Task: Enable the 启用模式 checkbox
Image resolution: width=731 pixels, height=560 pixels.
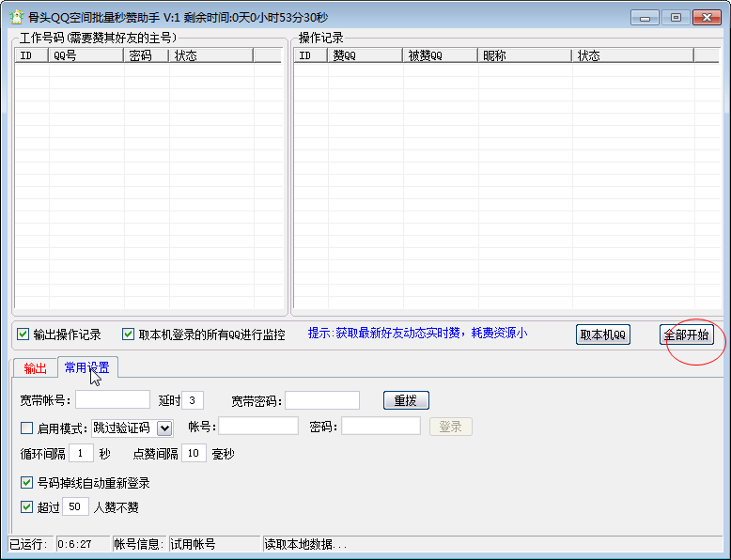Action: (26, 428)
